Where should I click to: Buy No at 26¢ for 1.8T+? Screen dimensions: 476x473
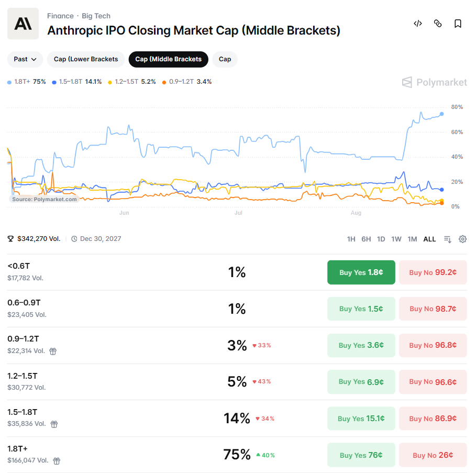point(433,455)
